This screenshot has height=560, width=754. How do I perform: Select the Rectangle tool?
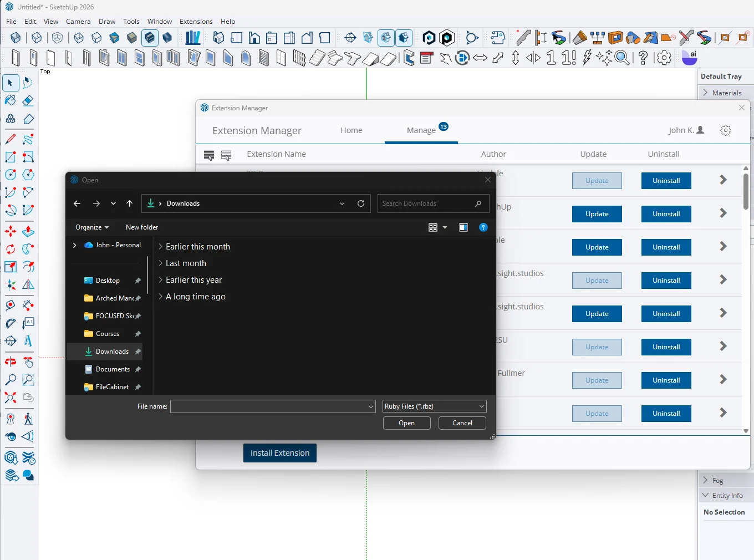pos(11,157)
